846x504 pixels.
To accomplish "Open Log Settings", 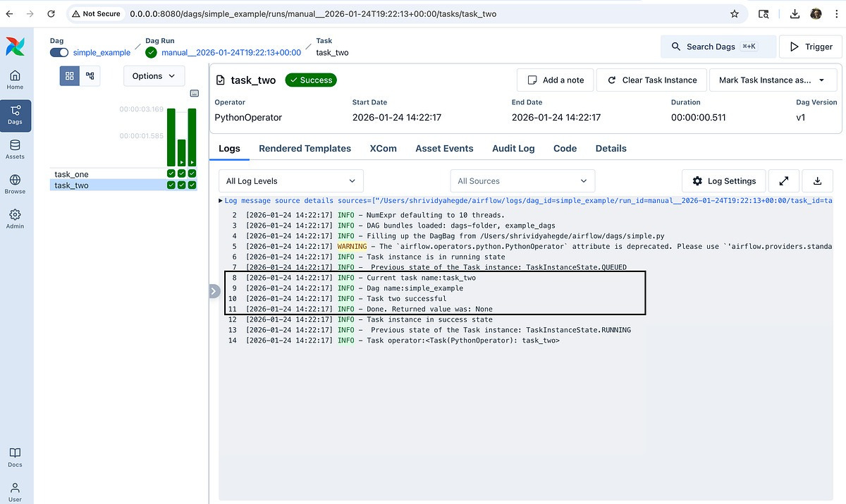I will tap(724, 181).
